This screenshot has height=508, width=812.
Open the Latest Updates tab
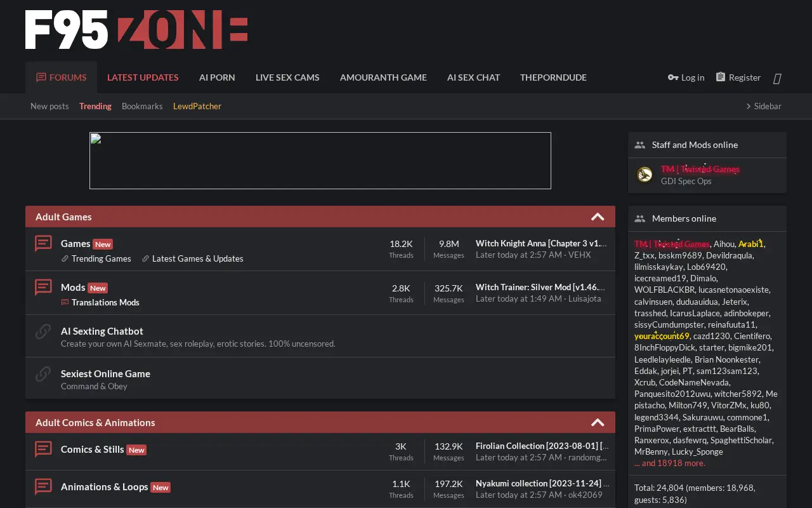click(143, 77)
